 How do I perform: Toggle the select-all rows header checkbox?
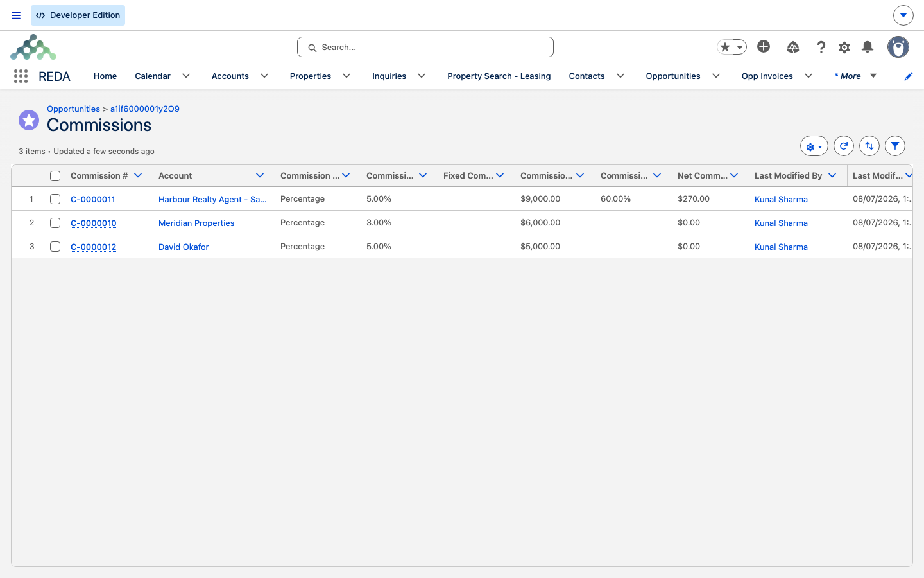55,176
